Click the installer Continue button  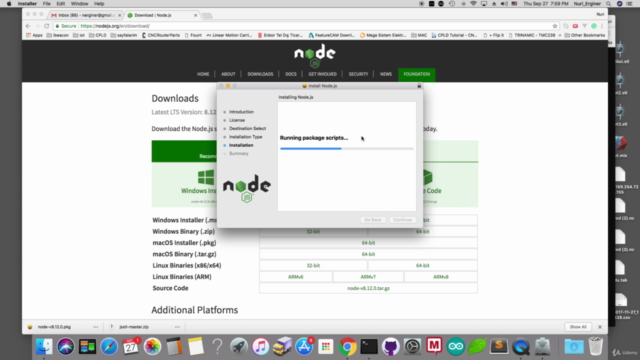[402, 220]
